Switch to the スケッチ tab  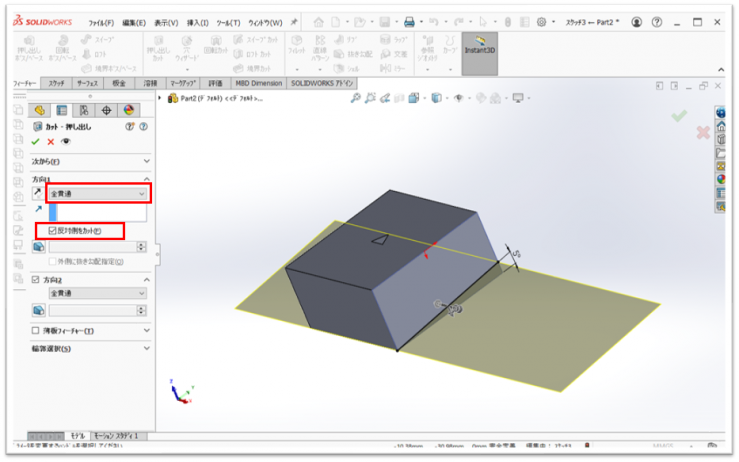pos(57,84)
